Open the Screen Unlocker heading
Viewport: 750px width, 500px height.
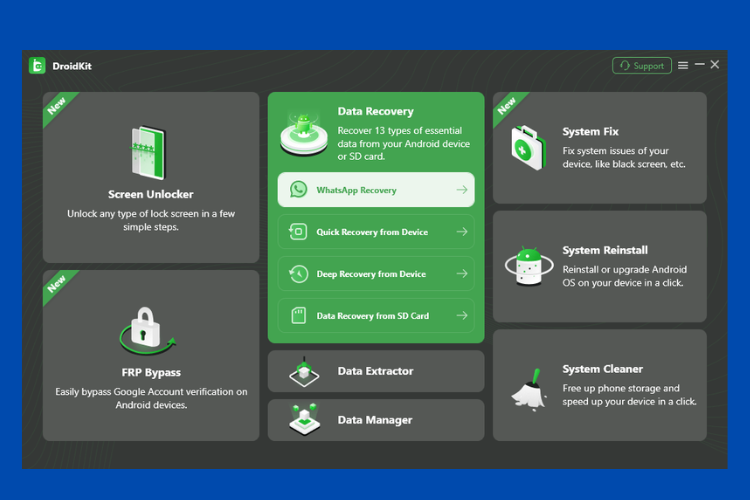pos(151,194)
